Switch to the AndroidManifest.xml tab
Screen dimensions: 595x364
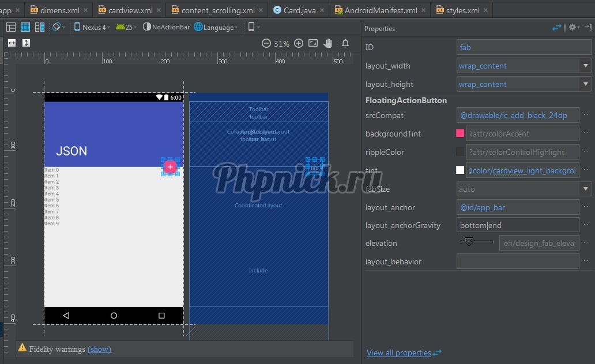[381, 10]
